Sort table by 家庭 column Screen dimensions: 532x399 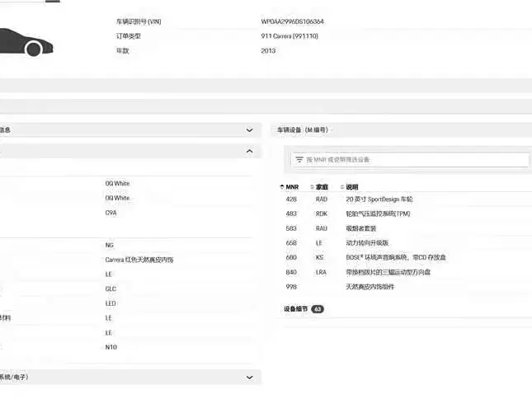point(319,187)
